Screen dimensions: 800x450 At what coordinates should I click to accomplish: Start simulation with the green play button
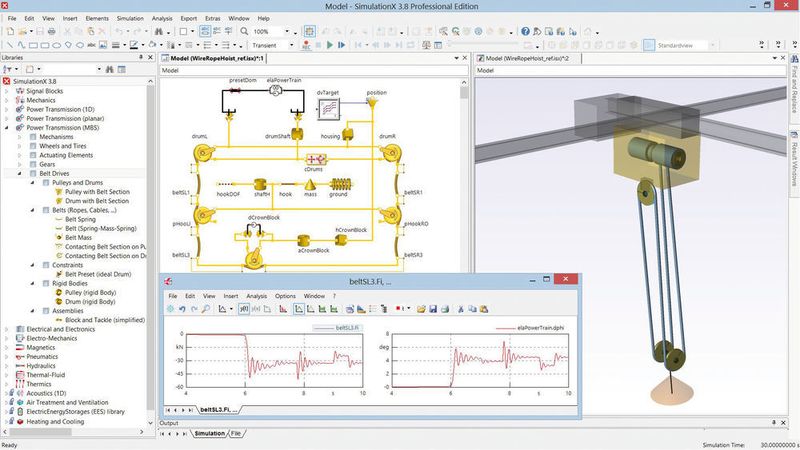tap(330, 45)
